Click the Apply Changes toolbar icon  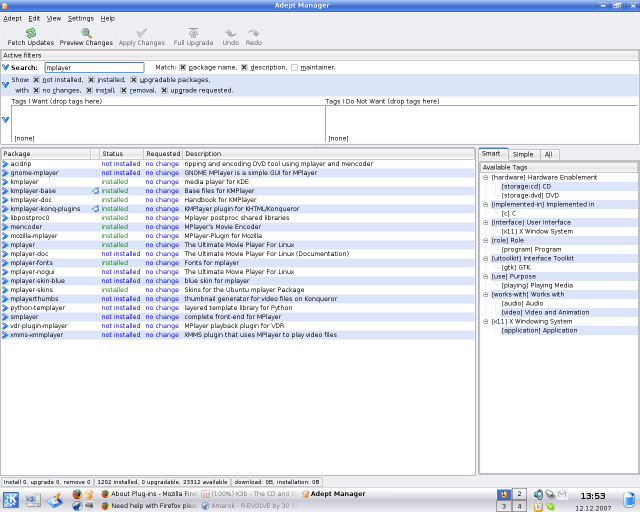(141, 33)
